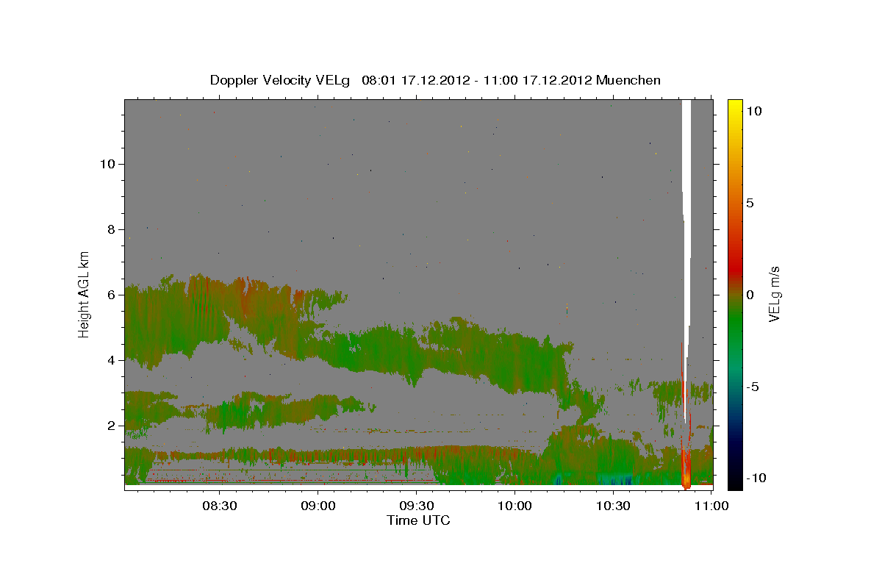882x588 pixels.
Task: Click the 08:30 time tick label
Action: click(x=220, y=506)
